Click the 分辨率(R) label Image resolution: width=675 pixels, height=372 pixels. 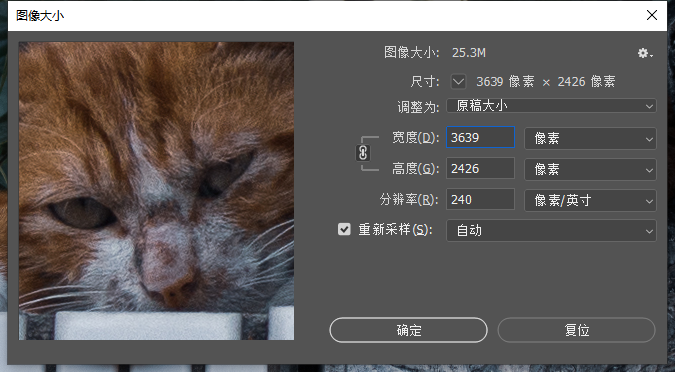coord(409,200)
